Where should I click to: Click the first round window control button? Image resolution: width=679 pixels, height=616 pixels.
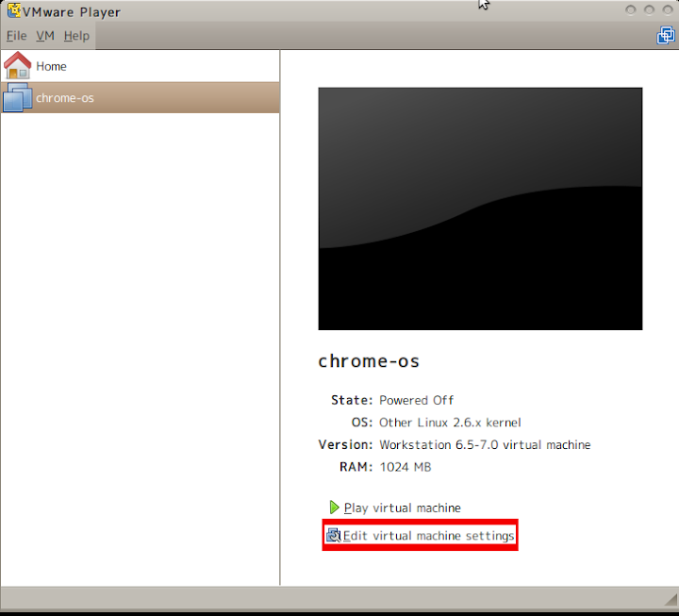pos(631,9)
